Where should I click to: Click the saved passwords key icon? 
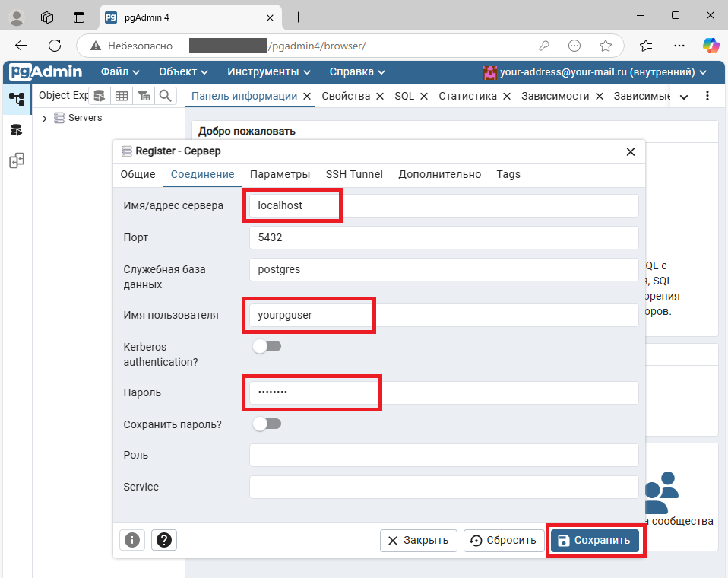[x=543, y=46]
